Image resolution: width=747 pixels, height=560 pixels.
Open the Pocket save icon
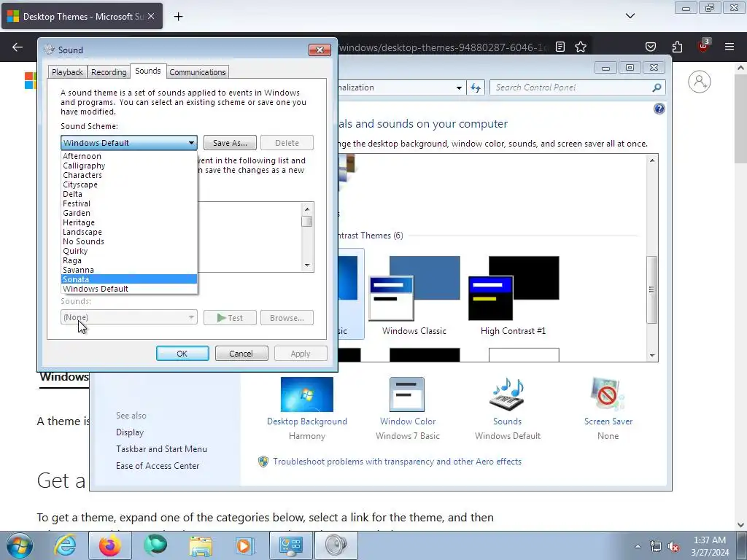650,47
